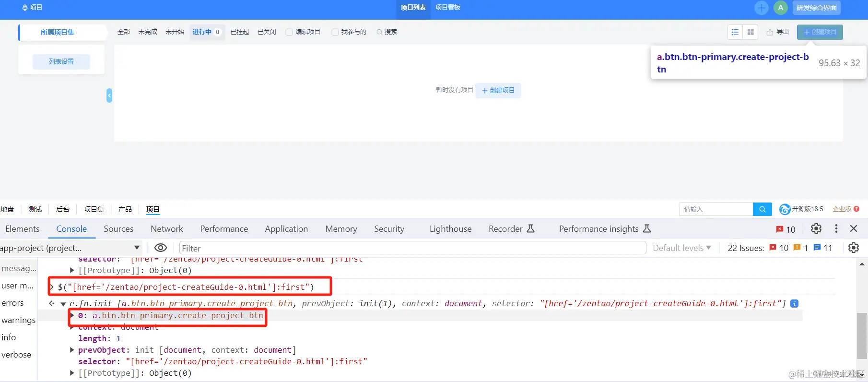Click the red error count 10 badge
The image size is (868, 382).
[786, 229]
